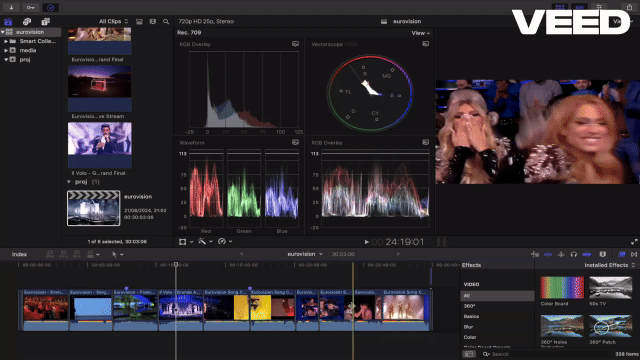Play the viewer video

(x=366, y=242)
